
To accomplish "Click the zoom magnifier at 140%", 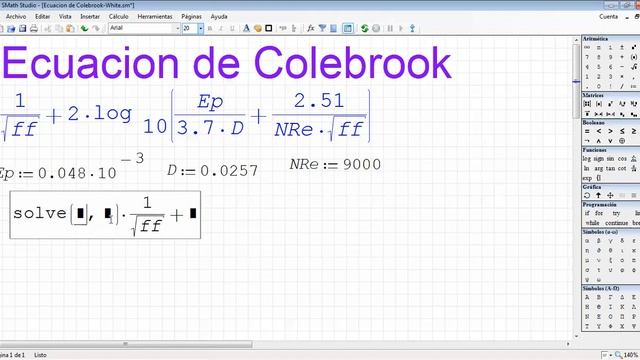I will pyautogui.click(x=619, y=355).
